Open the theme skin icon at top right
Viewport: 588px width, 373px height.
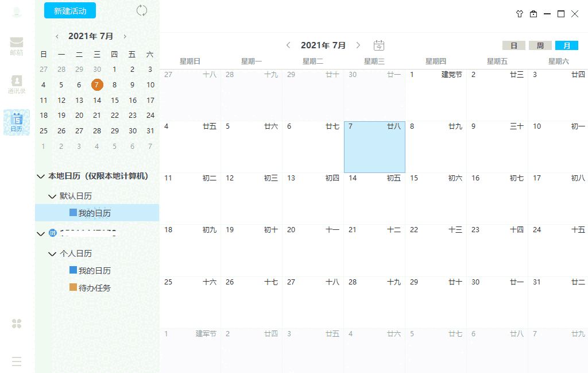tap(519, 13)
